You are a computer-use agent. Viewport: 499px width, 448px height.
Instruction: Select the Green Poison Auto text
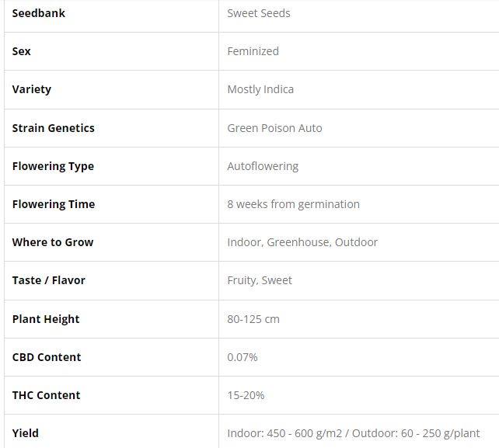click(x=274, y=127)
